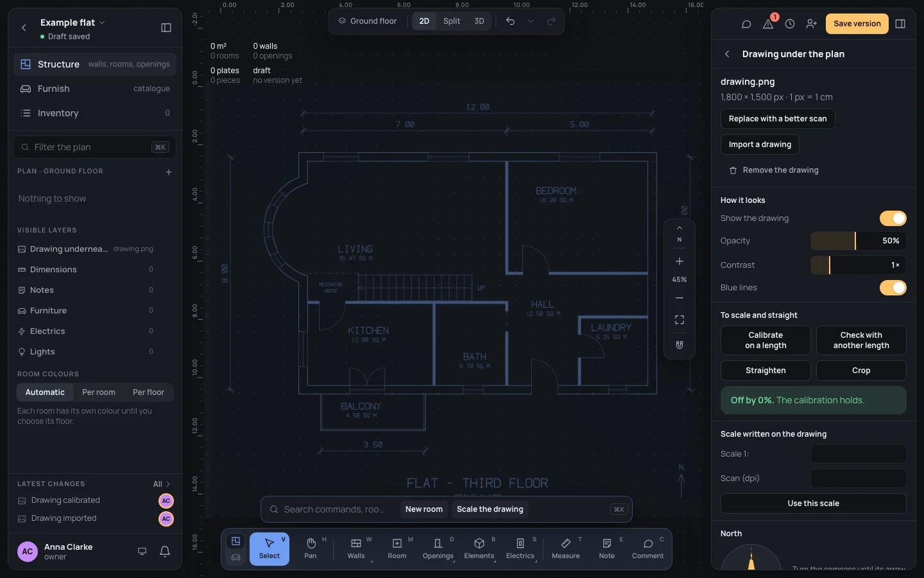
Task: Switch to 3D view tab
Action: click(479, 21)
